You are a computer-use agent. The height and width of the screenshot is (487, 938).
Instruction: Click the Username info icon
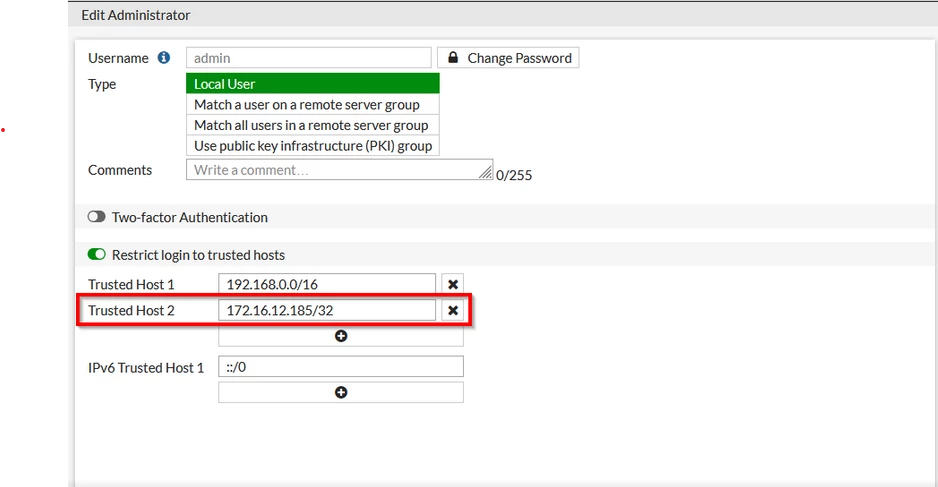164,57
